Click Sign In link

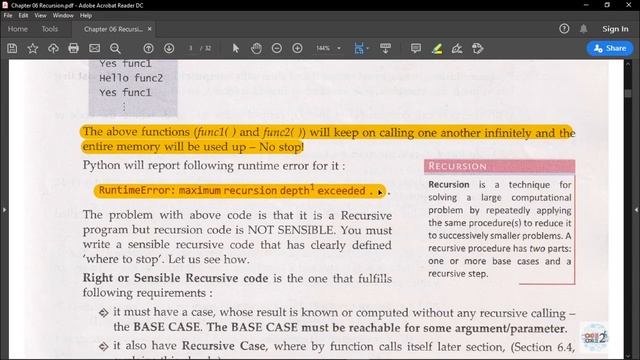[x=615, y=29]
